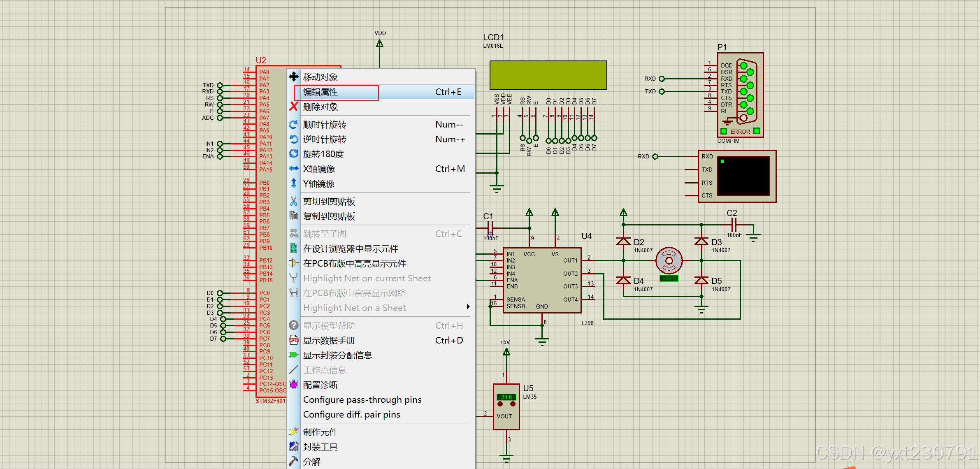Image resolution: width=980 pixels, height=469 pixels.
Task: Click the black virtual terminal screen
Action: [743, 176]
